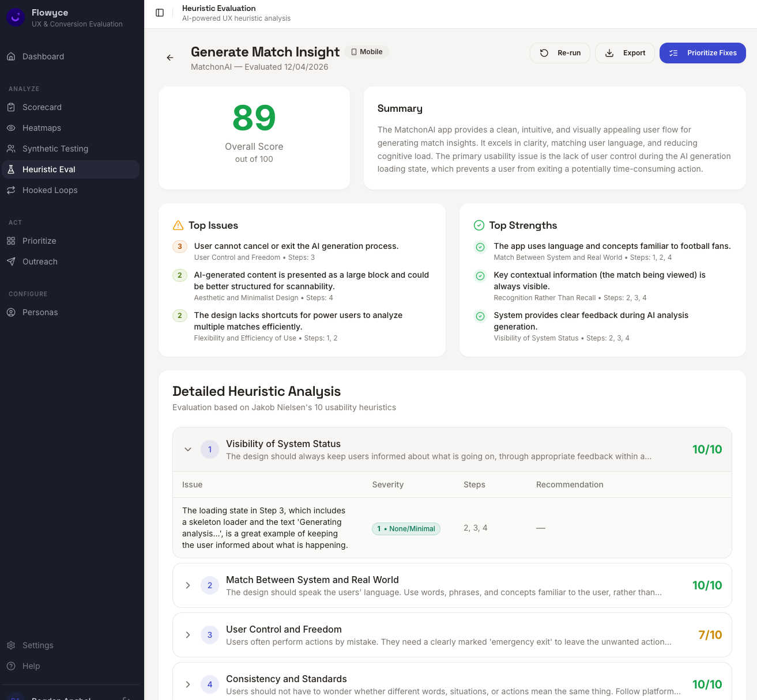Collapse the Visibility of System Status section
757x700 pixels.
click(x=188, y=449)
